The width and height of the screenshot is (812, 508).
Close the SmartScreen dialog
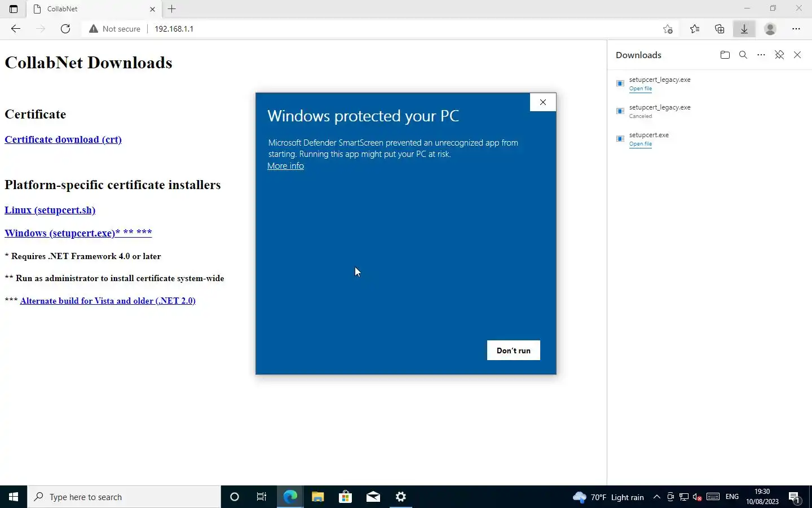(543, 102)
